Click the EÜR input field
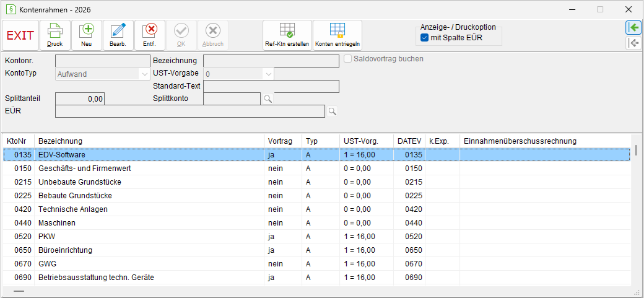644x298 pixels. [x=190, y=111]
